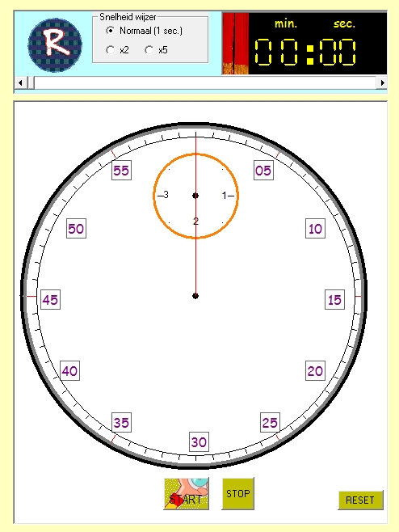Reset the timer with RESET button
Image resolution: width=399 pixels, height=532 pixels.
[361, 500]
